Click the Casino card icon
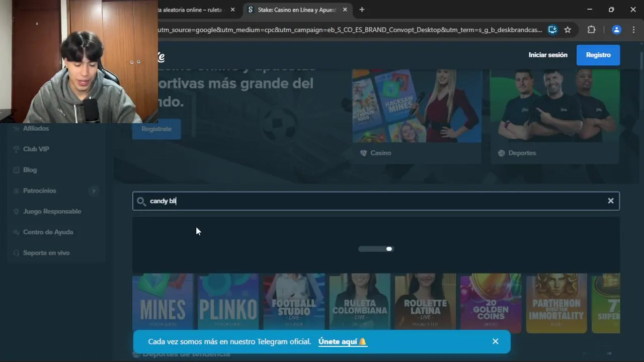 363,153
